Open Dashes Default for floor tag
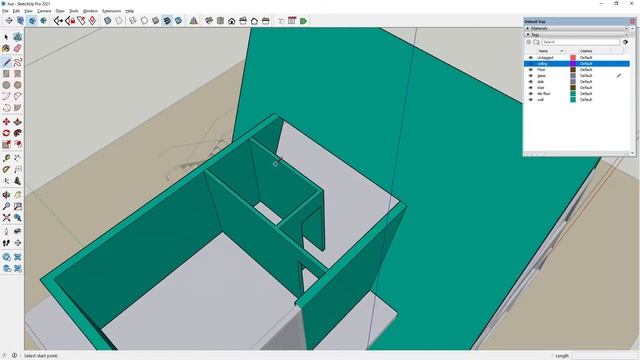Viewport: 640px width, 360px height. 586,70
